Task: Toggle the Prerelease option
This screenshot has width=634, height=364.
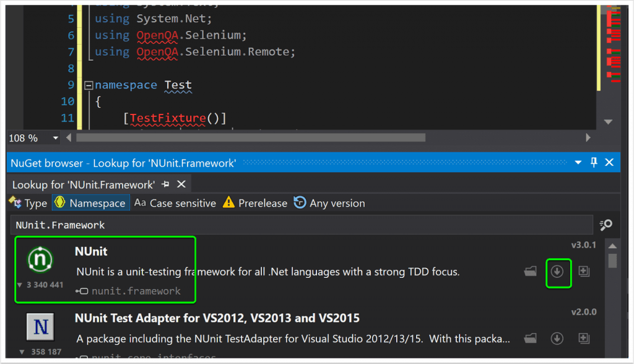Action: [x=255, y=203]
